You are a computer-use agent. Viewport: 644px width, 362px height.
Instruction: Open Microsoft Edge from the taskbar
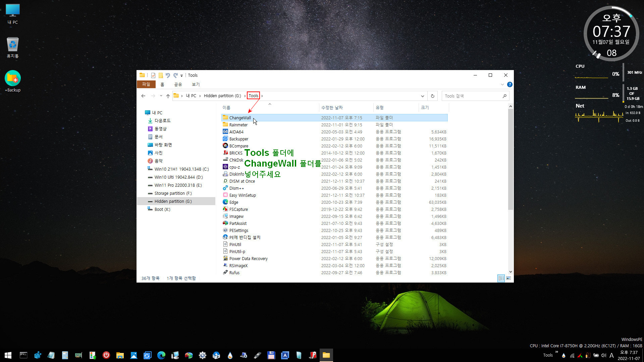pos(161,355)
